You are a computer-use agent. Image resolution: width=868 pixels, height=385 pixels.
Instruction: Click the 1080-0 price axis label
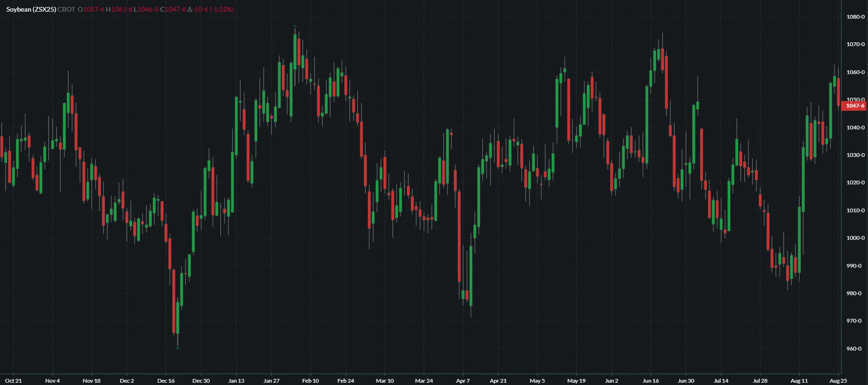[x=855, y=17]
